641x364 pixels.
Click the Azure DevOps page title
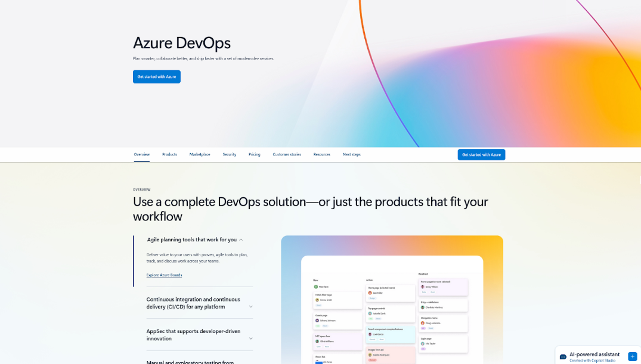182,43
